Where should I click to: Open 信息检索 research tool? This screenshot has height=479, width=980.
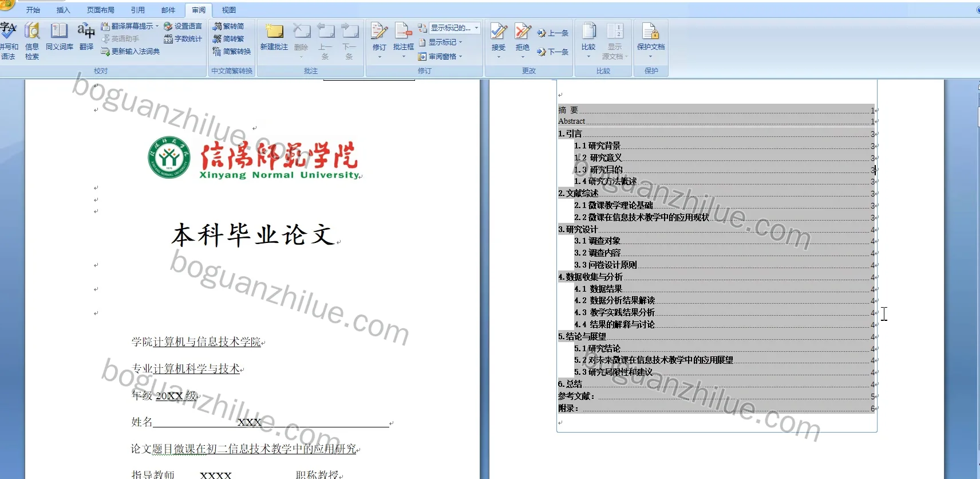coord(32,41)
